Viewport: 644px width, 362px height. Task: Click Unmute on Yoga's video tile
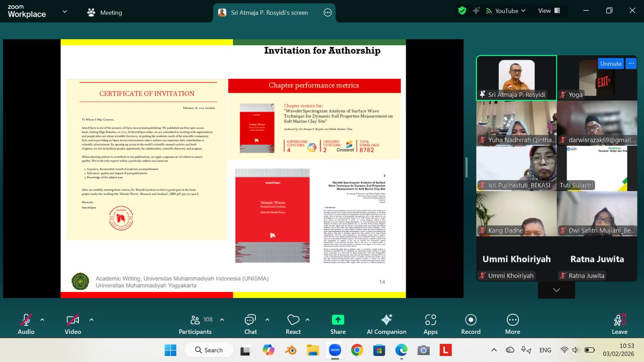coord(611,64)
